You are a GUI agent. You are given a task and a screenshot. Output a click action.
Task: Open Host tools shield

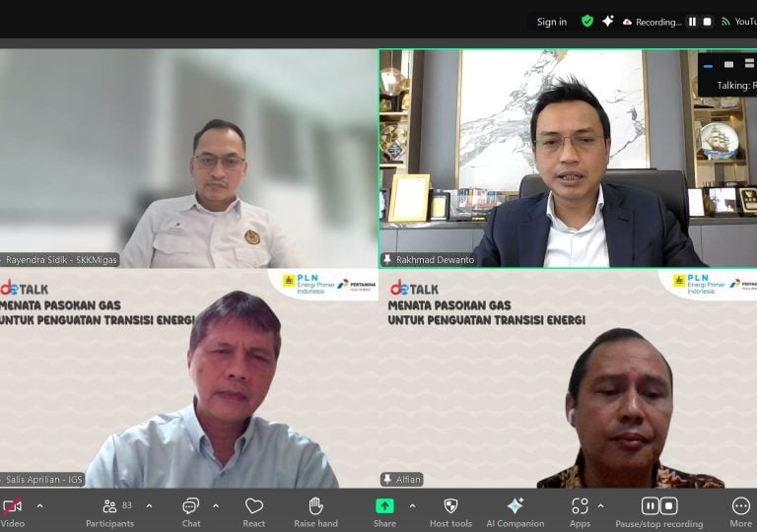click(450, 512)
